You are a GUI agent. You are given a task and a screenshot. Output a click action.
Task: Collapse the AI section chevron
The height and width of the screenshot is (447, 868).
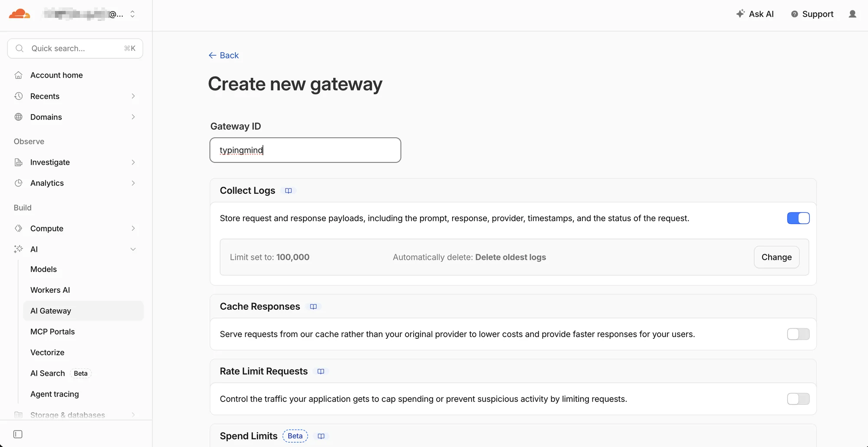(133, 249)
